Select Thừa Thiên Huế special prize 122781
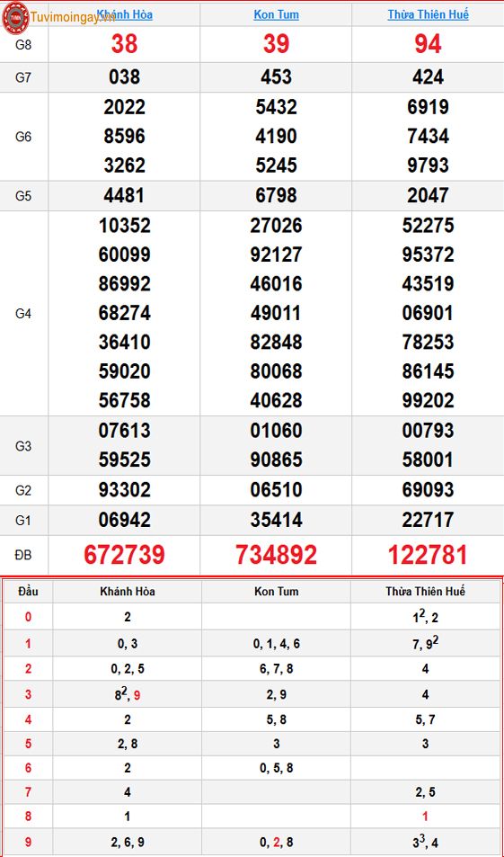 [x=429, y=556]
